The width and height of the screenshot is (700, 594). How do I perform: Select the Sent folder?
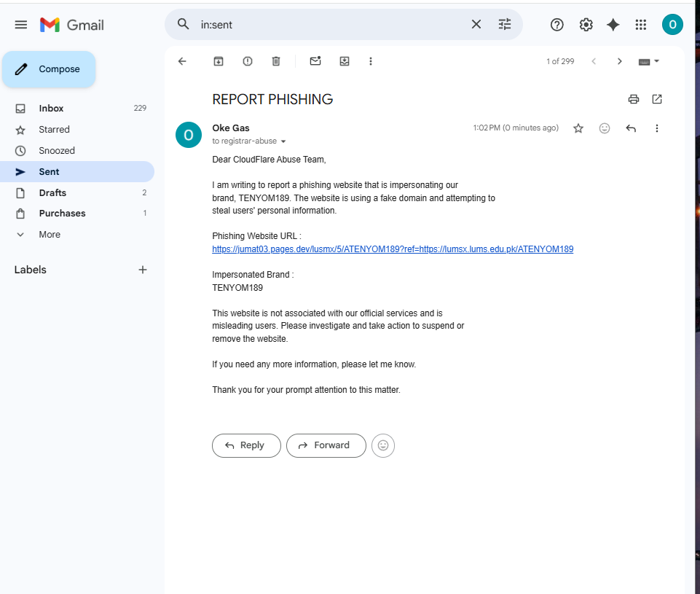pos(77,171)
